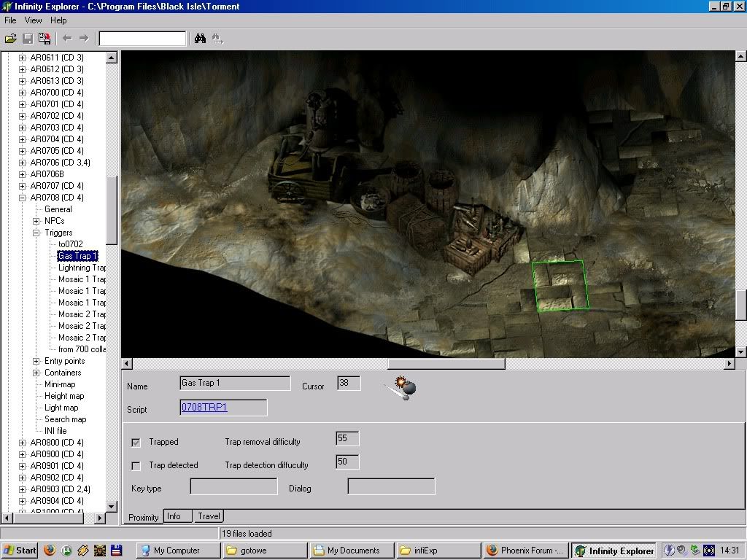This screenshot has width=747, height=560.
Task: Click the tree panel vertical scrollbar thumb
Action: 112,211
